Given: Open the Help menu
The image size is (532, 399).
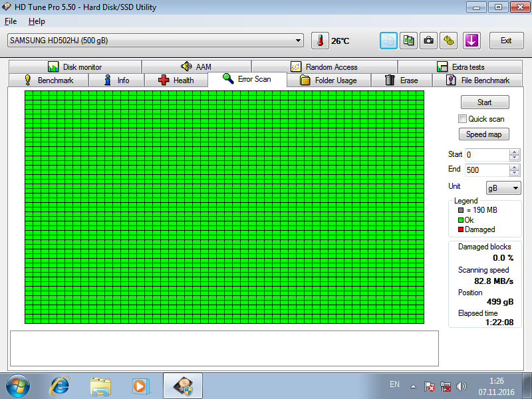Looking at the screenshot, I should [x=37, y=21].
